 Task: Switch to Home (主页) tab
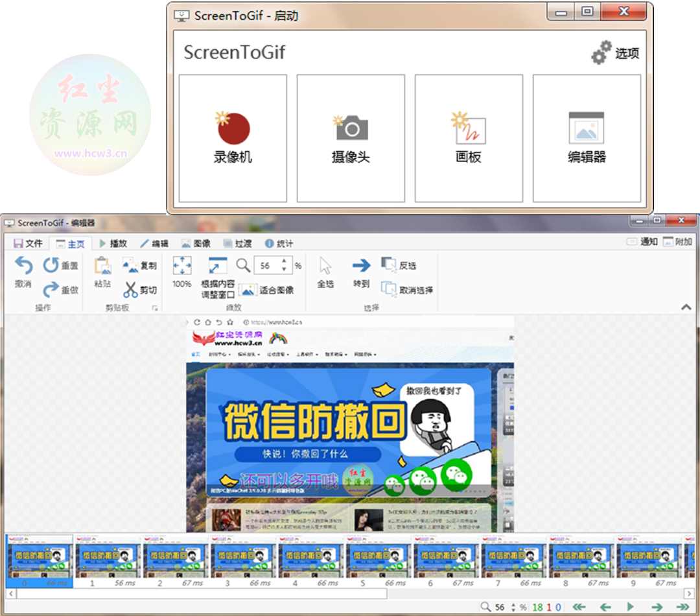pos(70,243)
